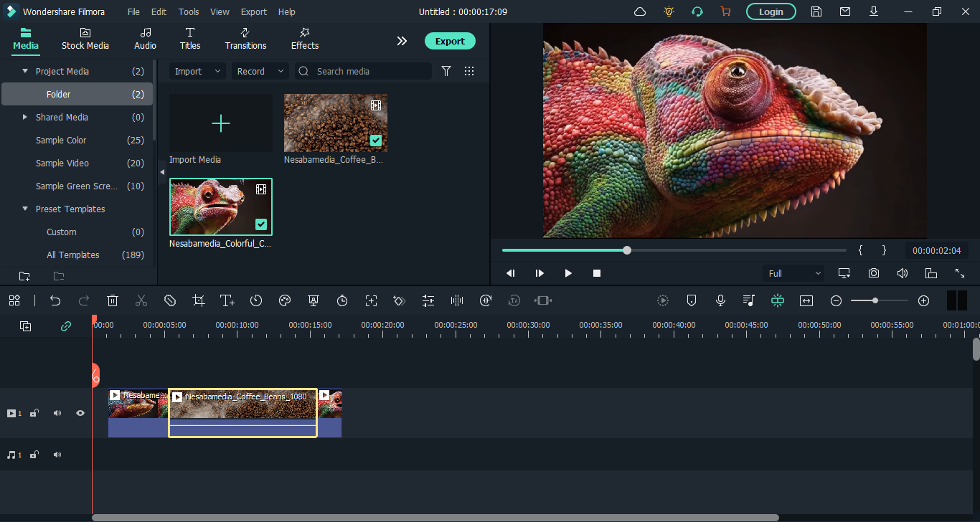Hide video track with the eye icon
Image resolution: width=980 pixels, height=522 pixels.
(80, 413)
